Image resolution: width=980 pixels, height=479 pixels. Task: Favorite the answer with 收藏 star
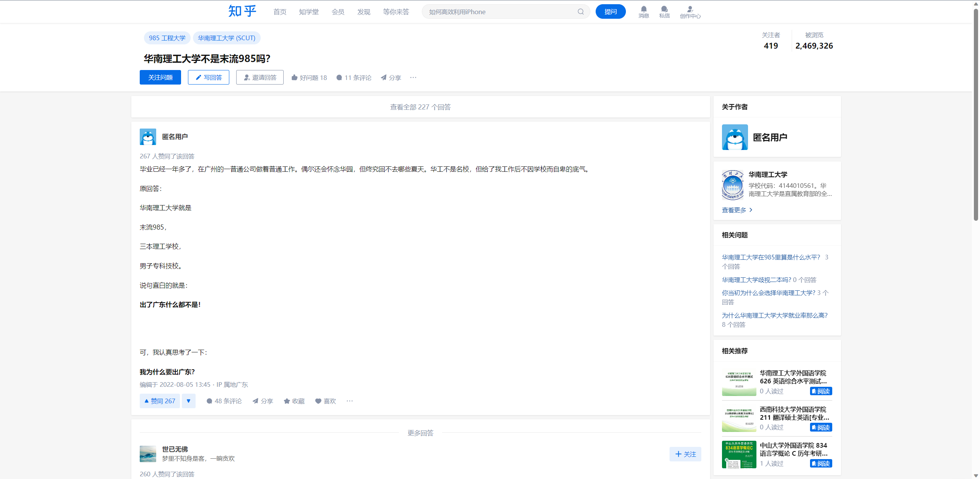[x=294, y=401]
